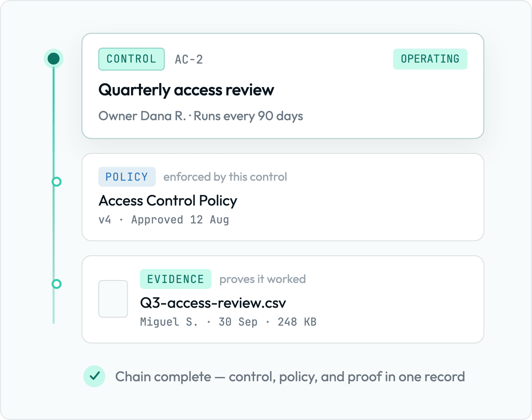532x420 pixels.
Task: Click the EVIDENCE tag badge
Action: (176, 279)
